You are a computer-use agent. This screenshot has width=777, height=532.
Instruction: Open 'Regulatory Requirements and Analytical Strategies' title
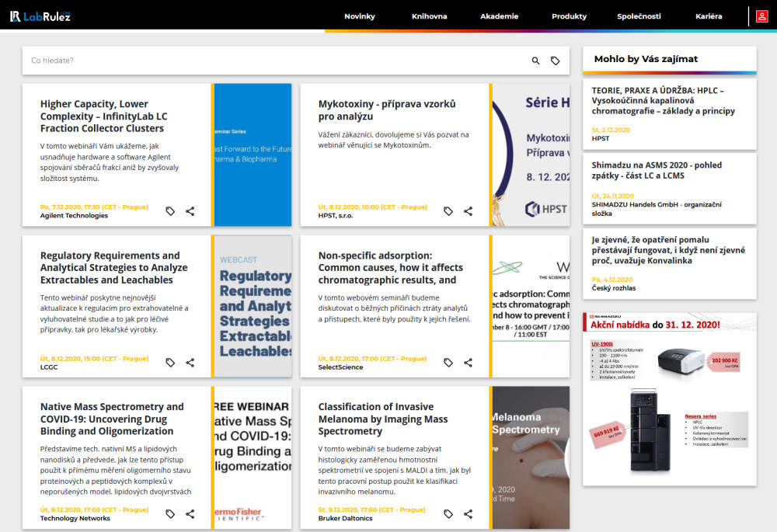(x=113, y=267)
